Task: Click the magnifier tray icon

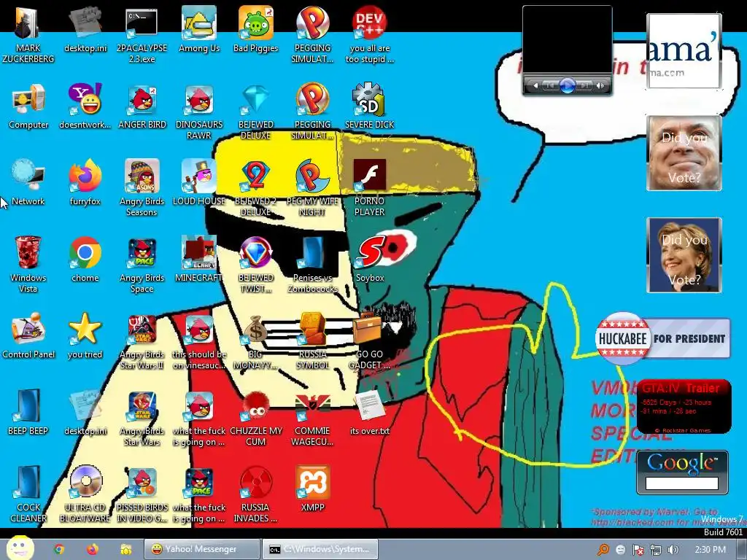Action: [603, 550]
